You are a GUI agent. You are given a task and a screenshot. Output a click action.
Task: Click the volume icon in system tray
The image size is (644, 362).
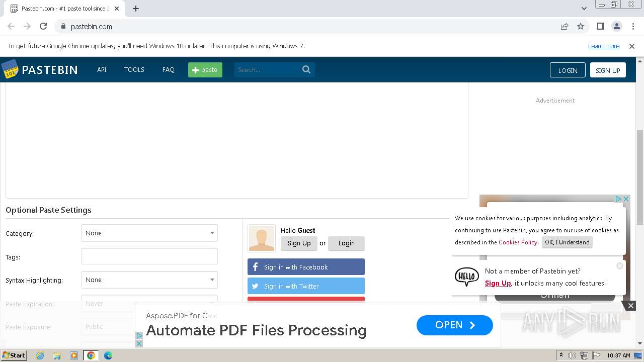572,355
